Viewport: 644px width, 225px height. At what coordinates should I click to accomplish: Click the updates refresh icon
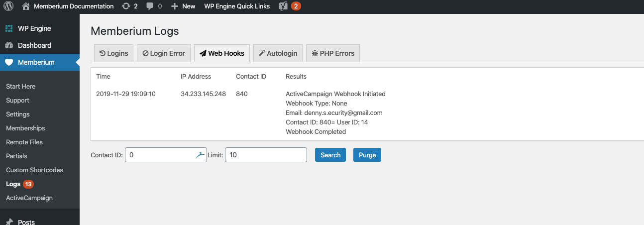(126, 6)
